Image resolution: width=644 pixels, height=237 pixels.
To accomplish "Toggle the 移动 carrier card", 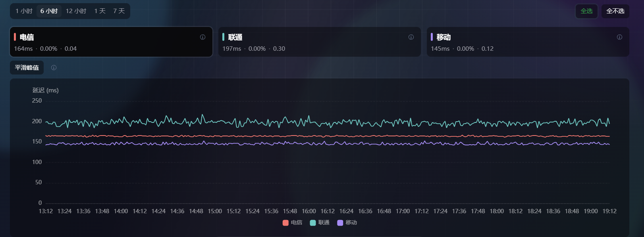I will [x=528, y=42].
